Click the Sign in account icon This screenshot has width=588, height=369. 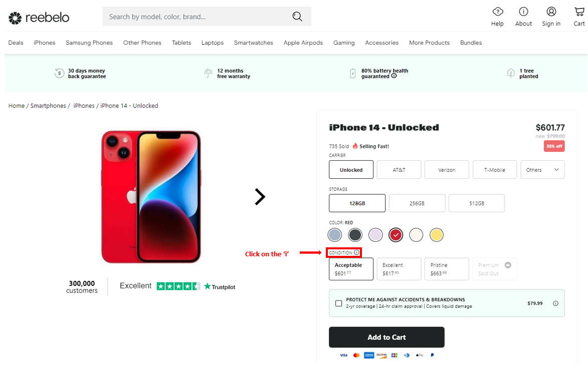point(551,13)
